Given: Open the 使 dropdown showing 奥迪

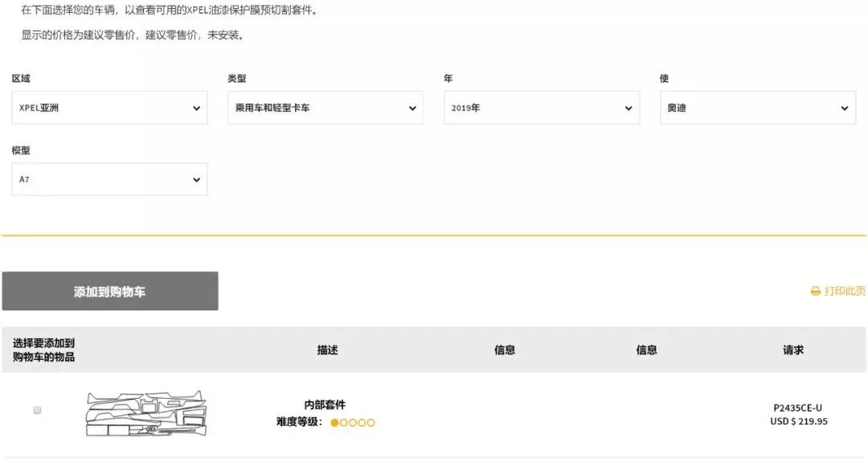Looking at the screenshot, I should pyautogui.click(x=757, y=108).
